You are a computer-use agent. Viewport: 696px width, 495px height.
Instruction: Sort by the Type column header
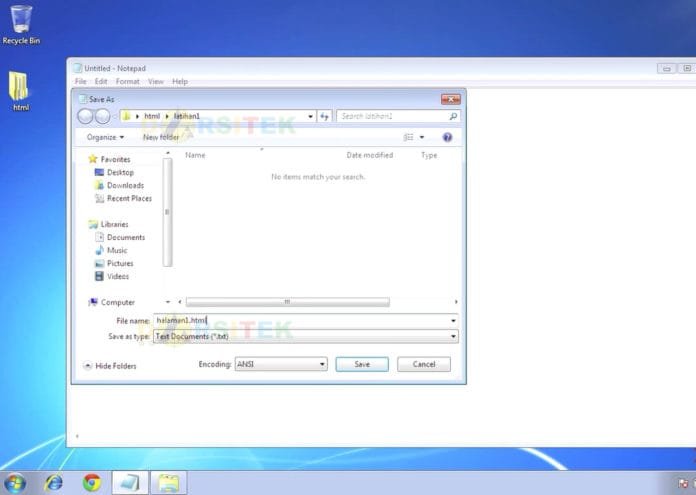(429, 155)
